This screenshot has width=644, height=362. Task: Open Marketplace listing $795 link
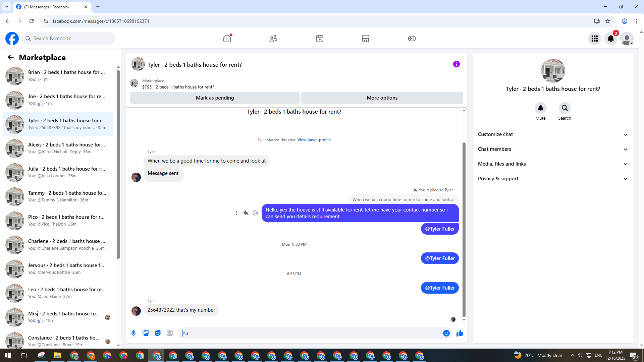tap(178, 87)
